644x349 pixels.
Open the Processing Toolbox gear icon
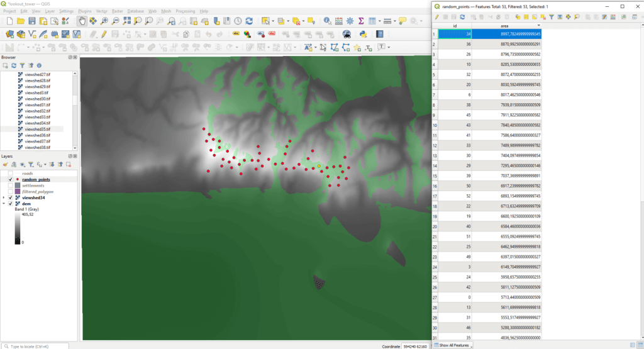(x=350, y=21)
